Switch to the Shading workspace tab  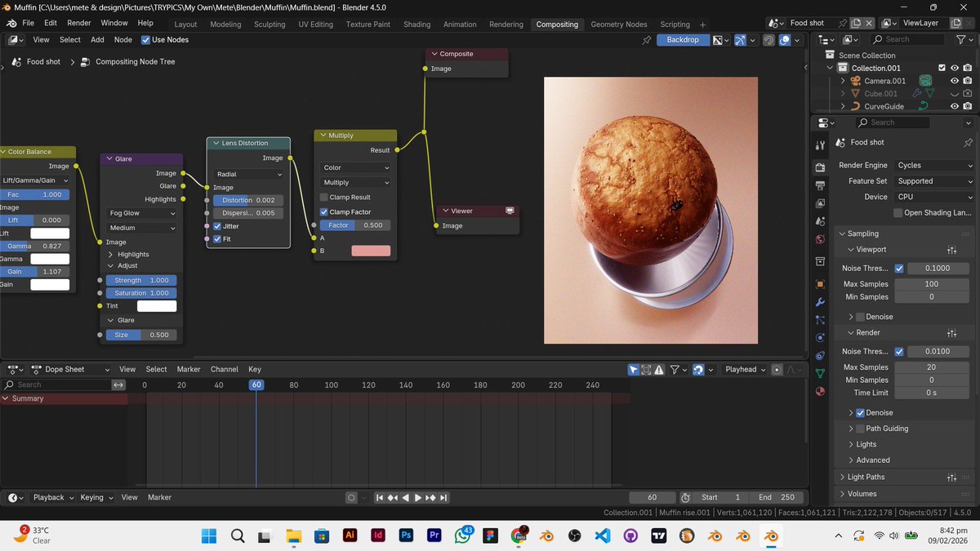coord(416,24)
